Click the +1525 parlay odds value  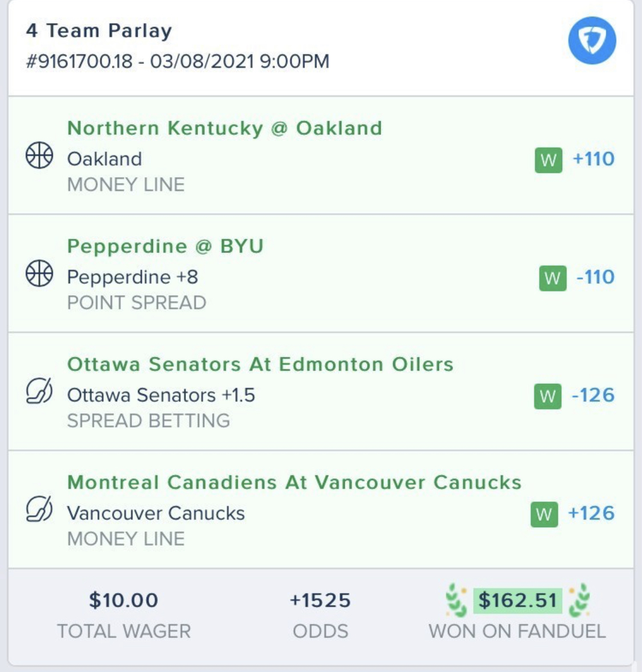tap(320, 601)
